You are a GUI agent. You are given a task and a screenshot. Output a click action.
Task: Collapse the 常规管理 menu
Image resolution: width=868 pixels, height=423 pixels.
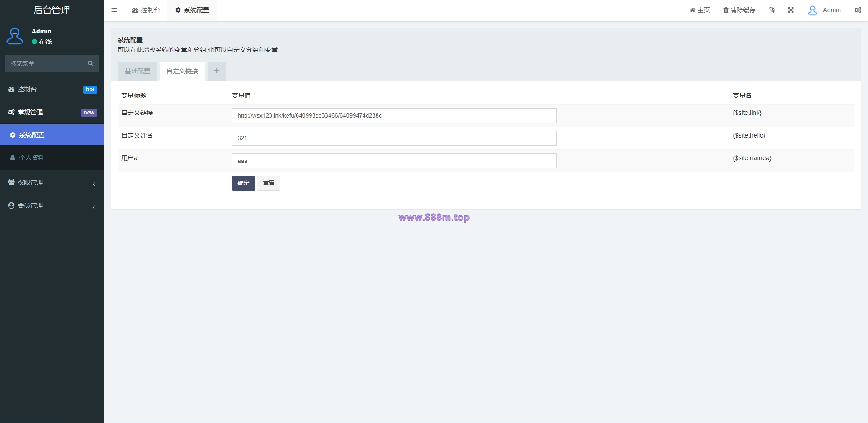pos(52,112)
